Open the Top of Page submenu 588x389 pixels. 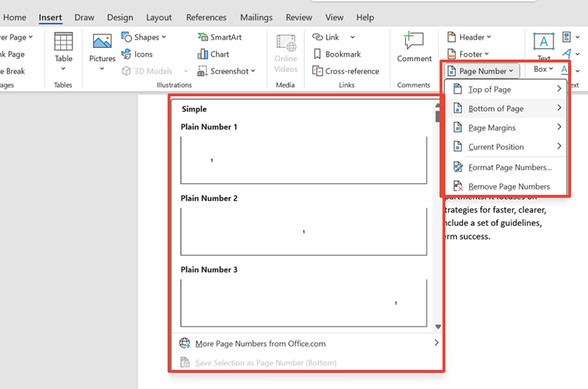pyautogui.click(x=506, y=90)
